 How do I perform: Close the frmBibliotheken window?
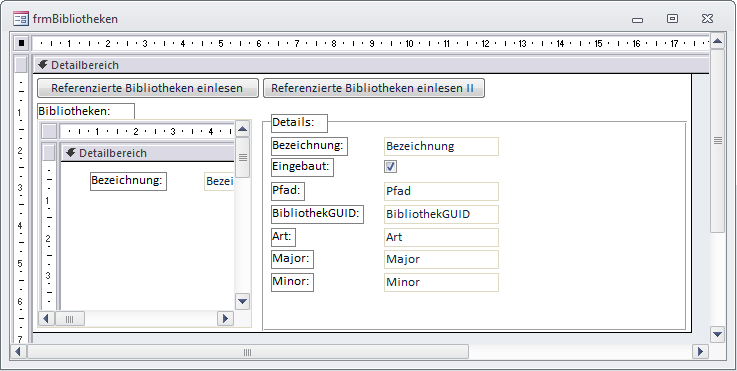tap(707, 19)
